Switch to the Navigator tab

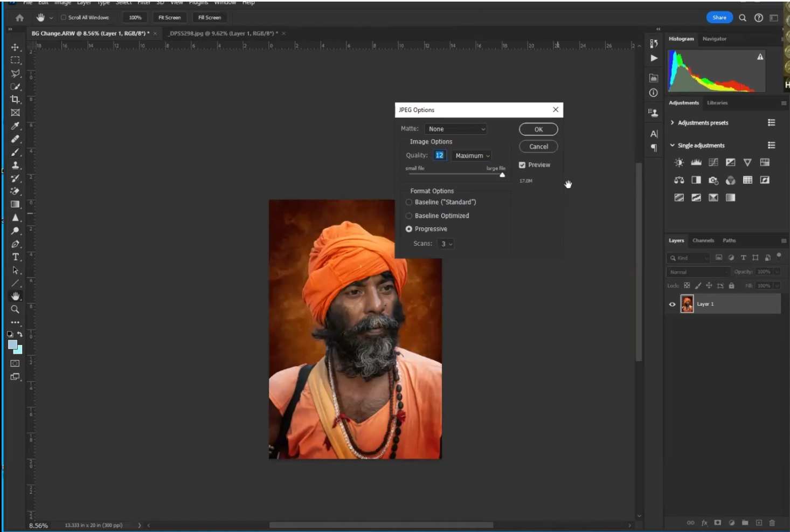[x=714, y=39]
